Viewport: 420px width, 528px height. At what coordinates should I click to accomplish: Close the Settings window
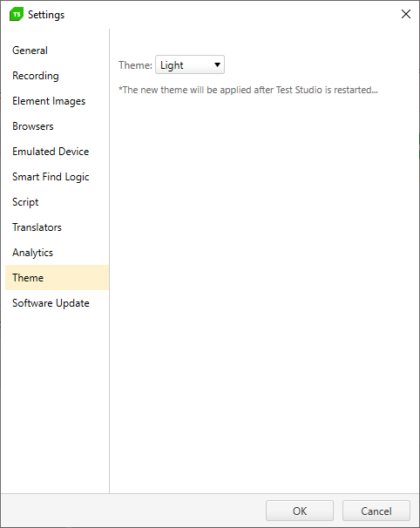click(x=406, y=14)
